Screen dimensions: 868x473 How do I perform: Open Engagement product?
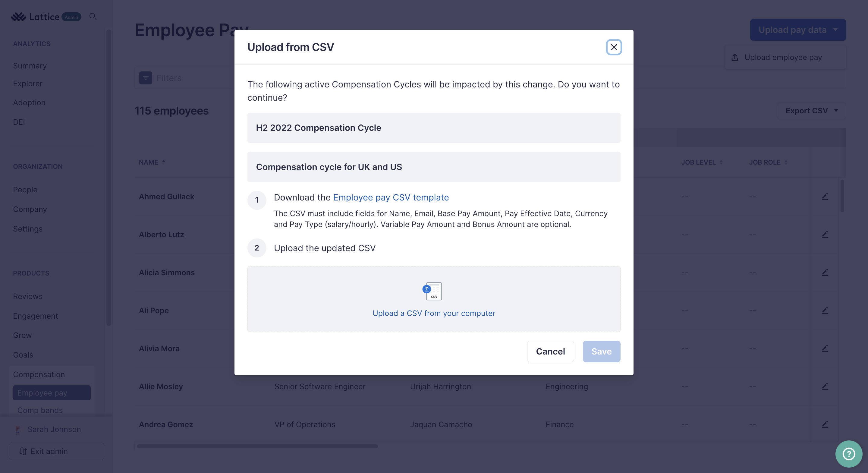pyautogui.click(x=35, y=316)
